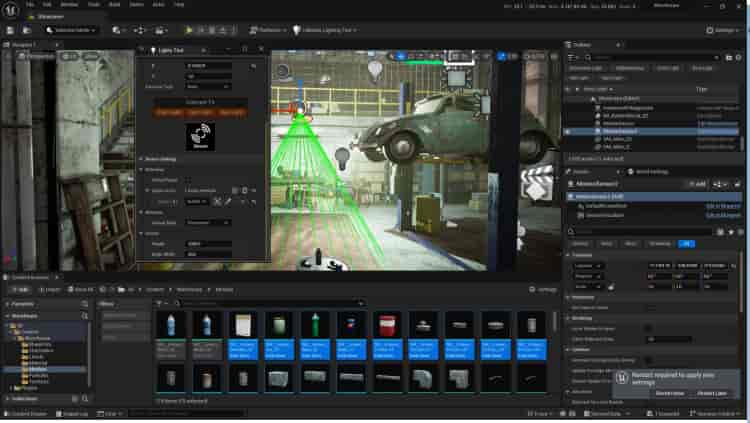
Task: Toggle visibility eye of selected Outliner row
Action: click(568, 131)
